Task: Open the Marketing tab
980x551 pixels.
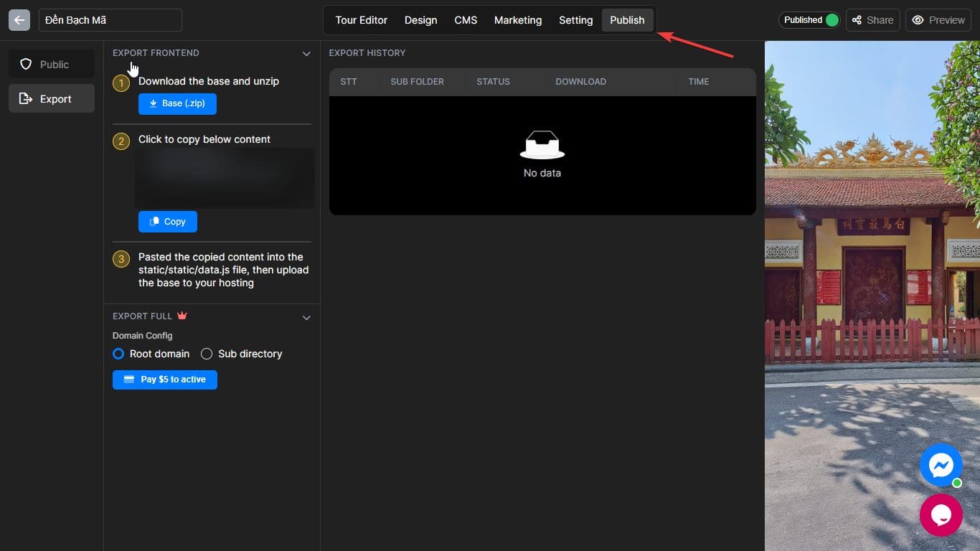Action: (517, 19)
